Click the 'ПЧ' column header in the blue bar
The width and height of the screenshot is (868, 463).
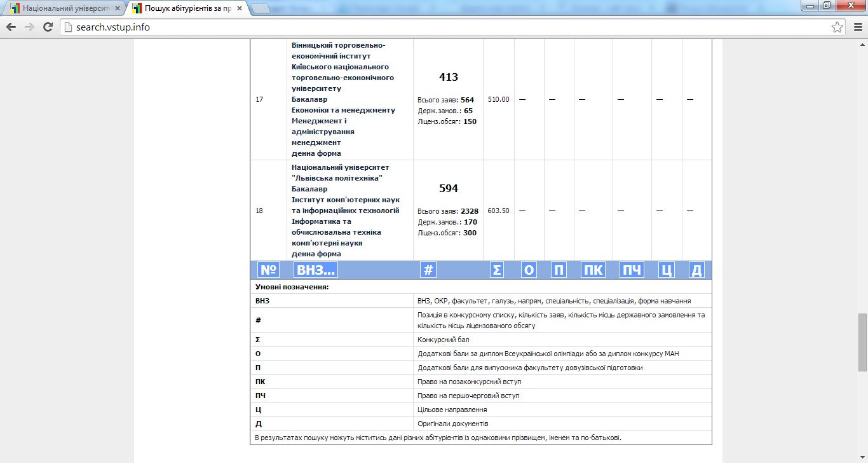[x=632, y=270]
